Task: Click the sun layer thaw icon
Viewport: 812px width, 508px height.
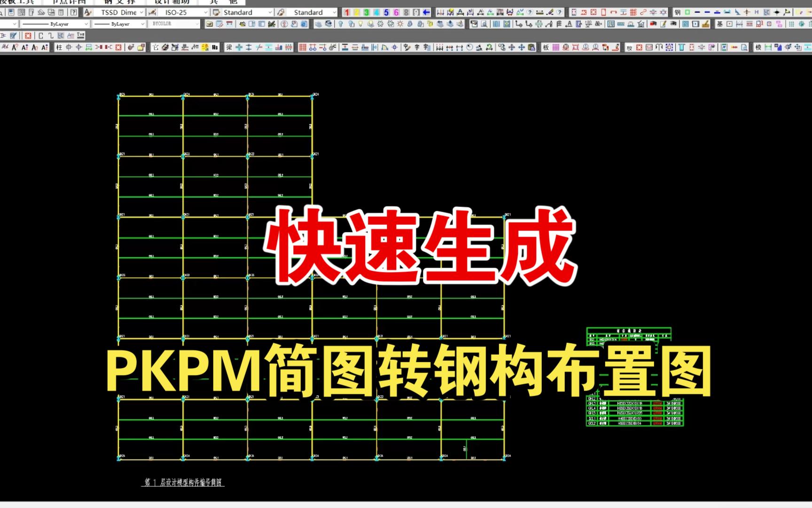Action: [x=400, y=24]
